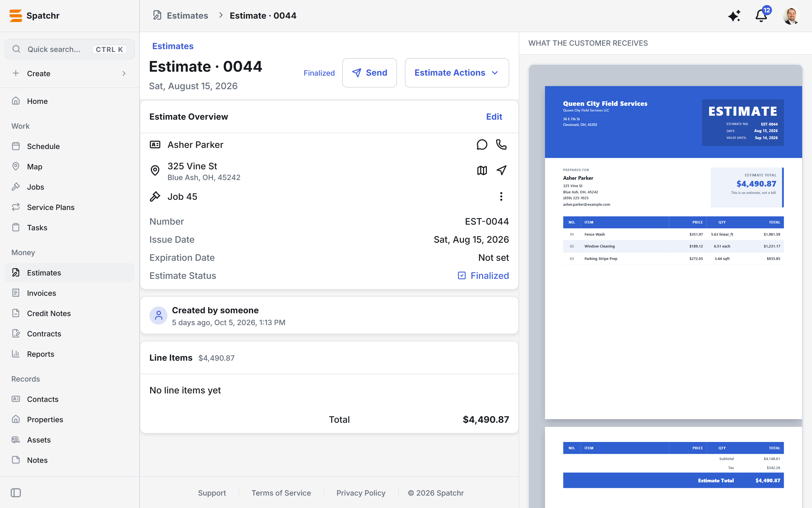The image size is (812, 508).
Task: Open Support footer link
Action: pyautogui.click(x=212, y=493)
